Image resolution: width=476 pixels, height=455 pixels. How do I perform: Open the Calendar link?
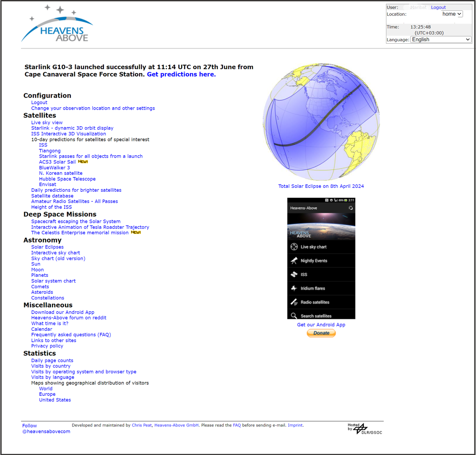(x=42, y=329)
